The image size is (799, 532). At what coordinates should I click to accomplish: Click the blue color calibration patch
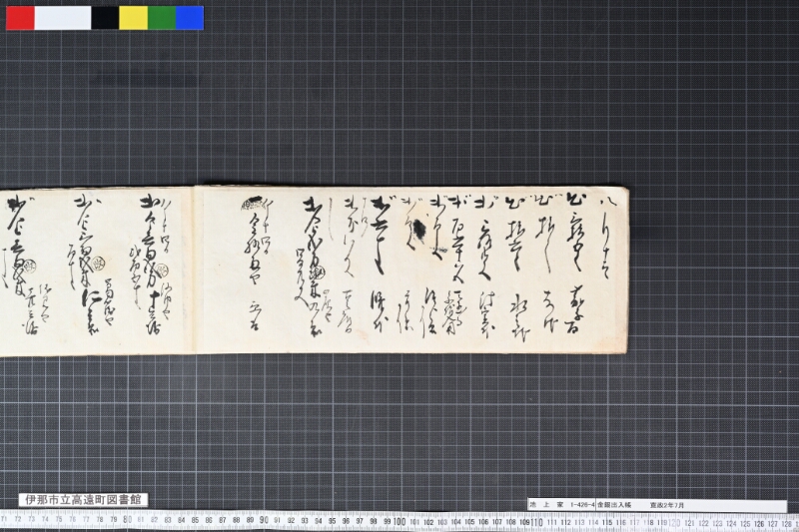[x=190, y=18]
